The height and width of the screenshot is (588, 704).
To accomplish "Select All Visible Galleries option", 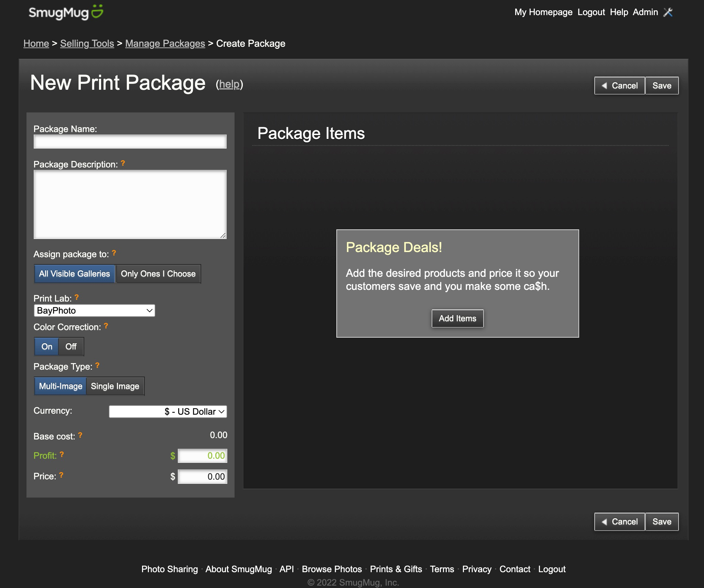I will pos(74,274).
